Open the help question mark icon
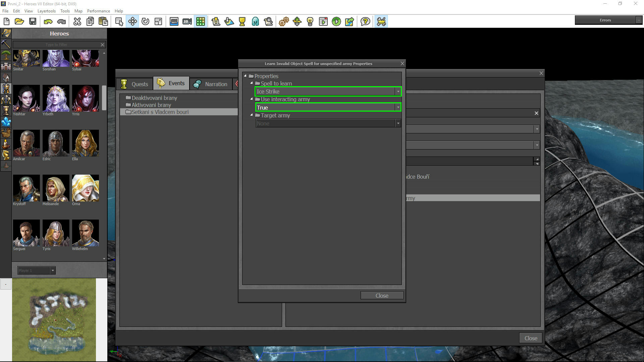 (x=365, y=21)
